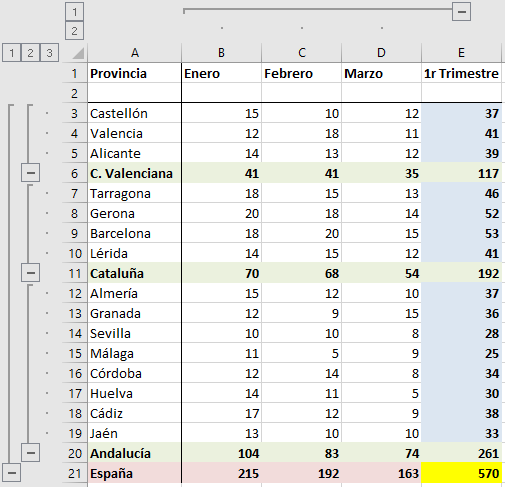
Task: Select the Cataluña subtotal label
Action: tap(135, 273)
